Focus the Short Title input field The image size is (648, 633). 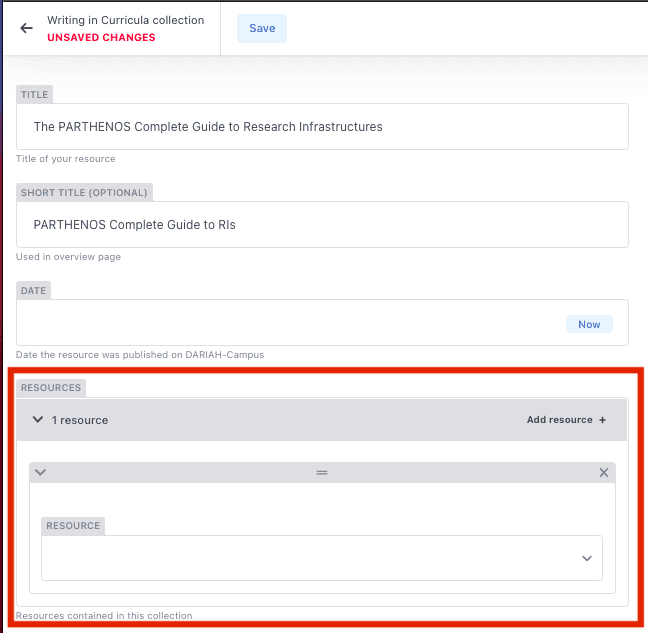(322, 225)
